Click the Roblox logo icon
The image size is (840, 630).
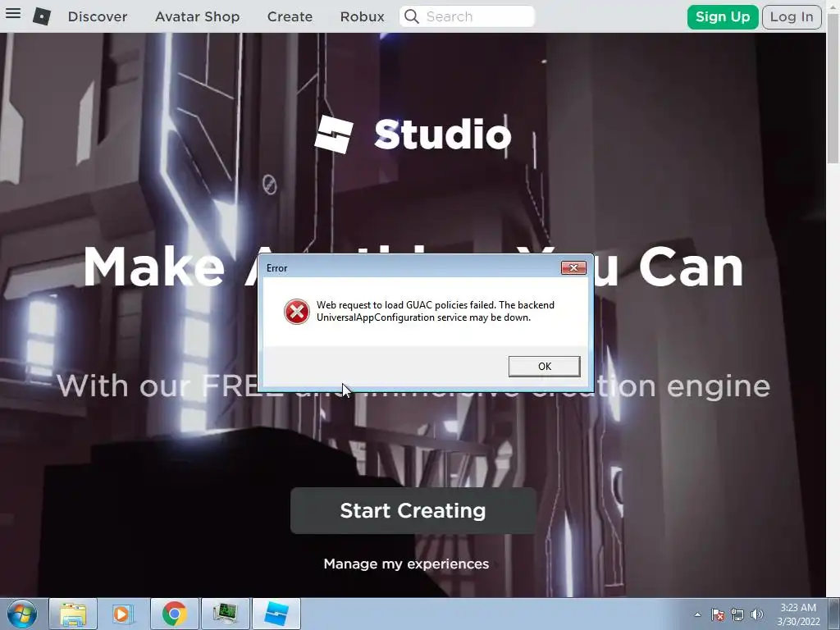41,16
